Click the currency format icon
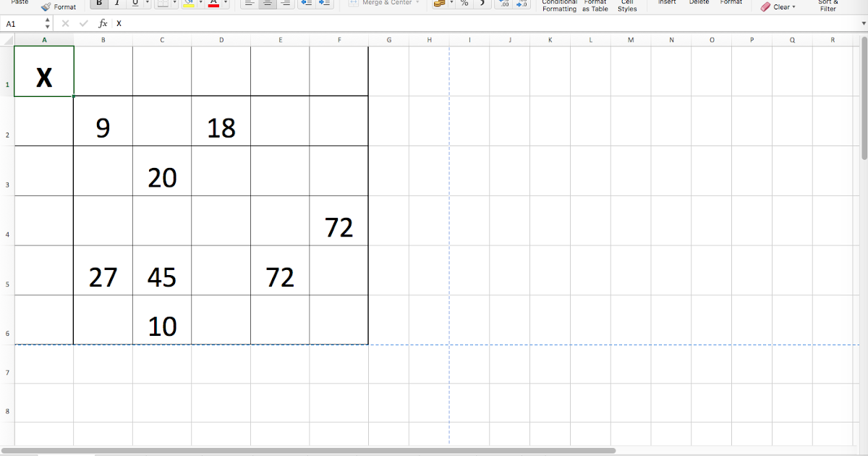Screen dimensions: 868x456 (x=439, y=4)
